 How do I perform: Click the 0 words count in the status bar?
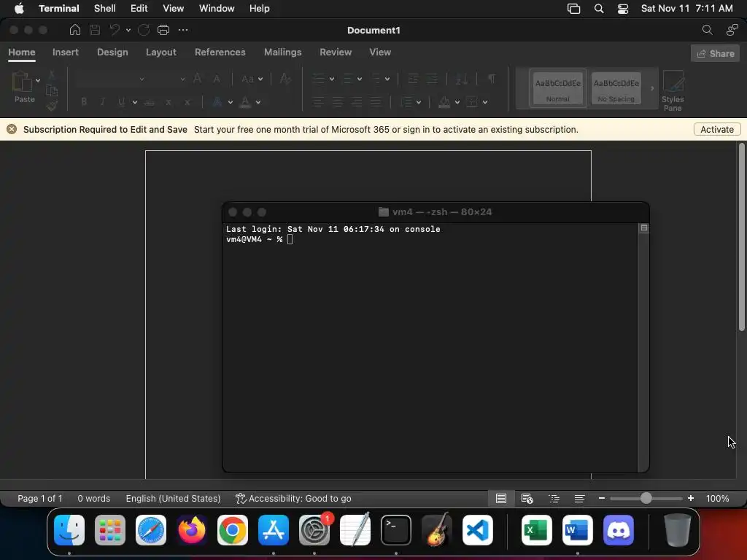tap(94, 499)
